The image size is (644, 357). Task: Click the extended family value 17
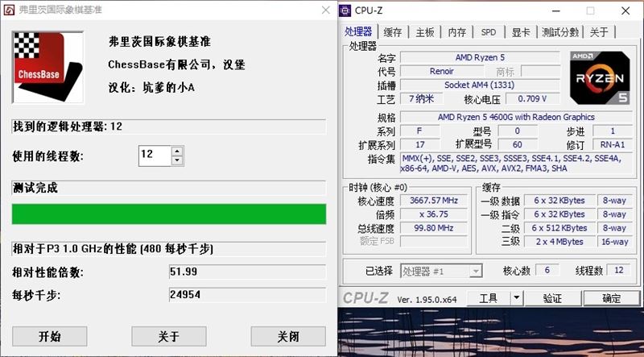(419, 145)
